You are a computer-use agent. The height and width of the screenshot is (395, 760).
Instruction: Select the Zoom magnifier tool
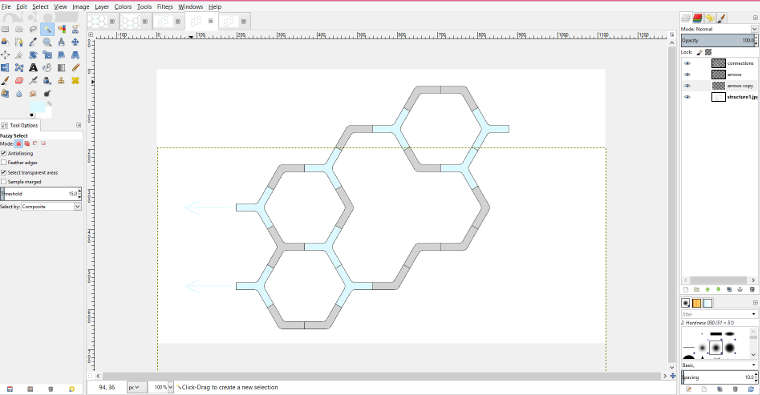pyautogui.click(x=47, y=42)
